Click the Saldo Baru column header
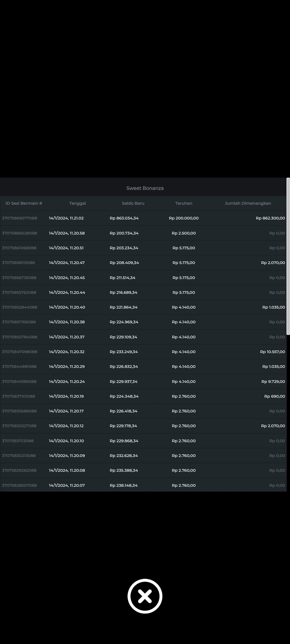 tap(133, 203)
